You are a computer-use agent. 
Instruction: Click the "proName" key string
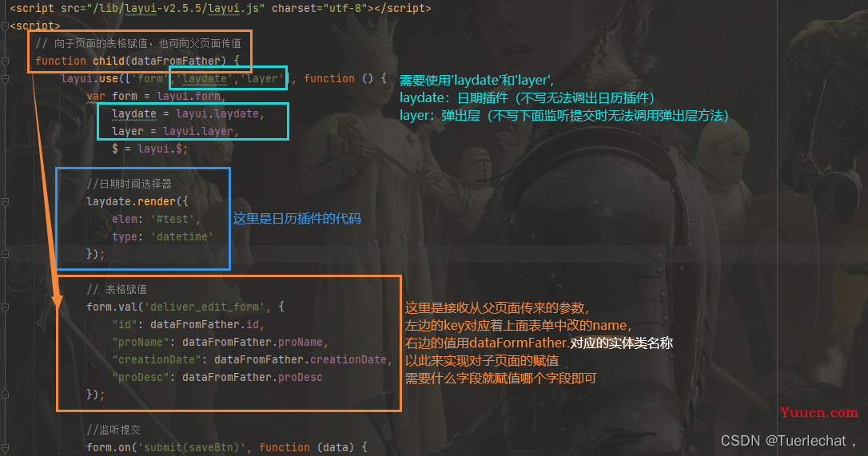tap(140, 342)
